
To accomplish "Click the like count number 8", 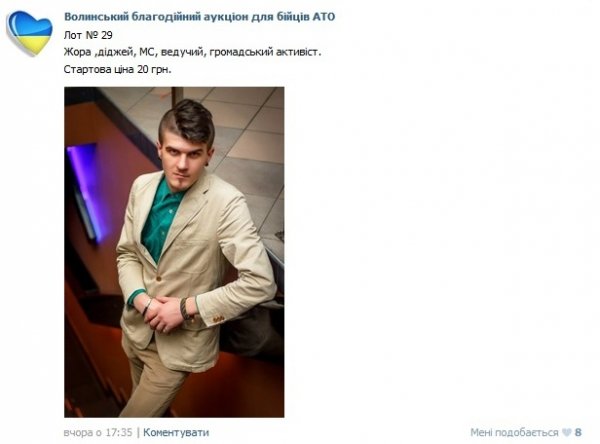I will click(578, 433).
